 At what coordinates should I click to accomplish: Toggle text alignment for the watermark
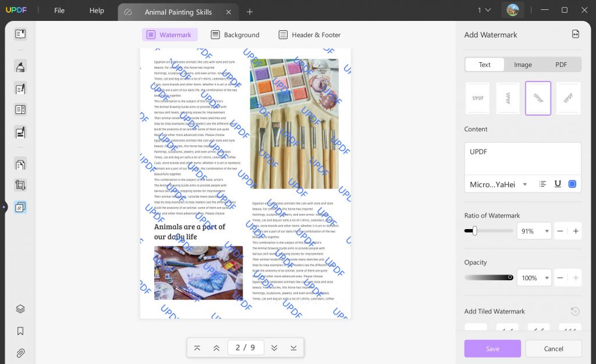tap(542, 183)
